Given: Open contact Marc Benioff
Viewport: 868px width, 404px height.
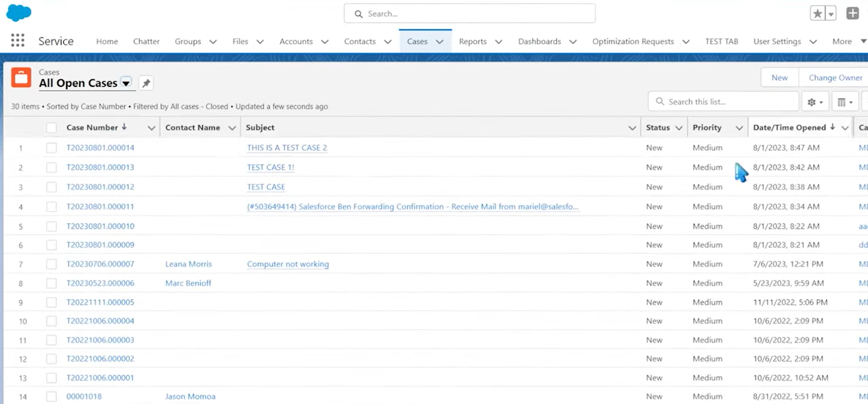Looking at the screenshot, I should tap(188, 283).
